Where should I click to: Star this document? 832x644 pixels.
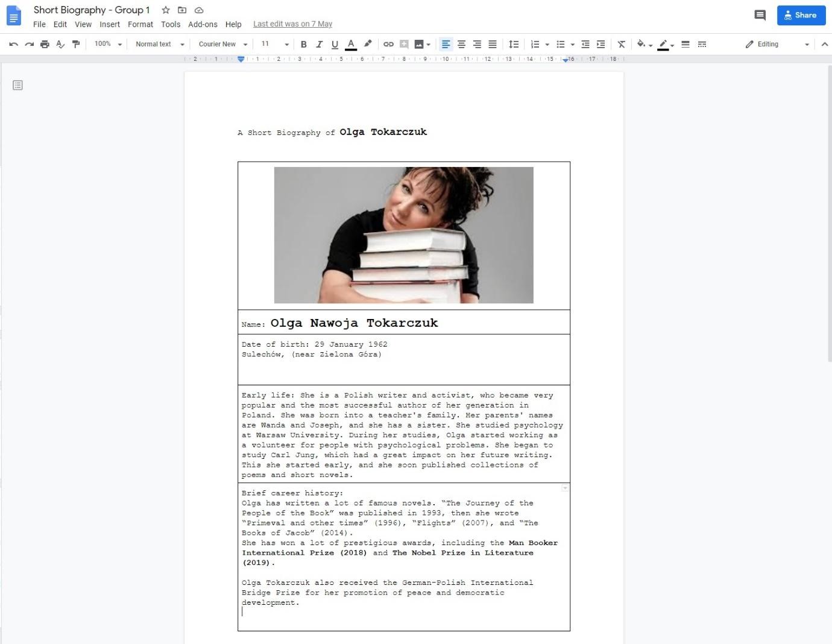click(x=166, y=10)
